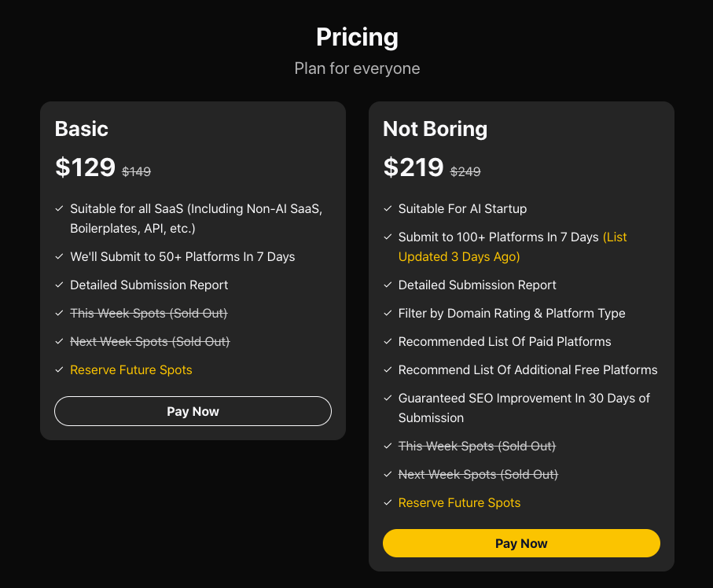Click the $129 price in the Basic plan
Screen dimensions: 713x588
pos(85,167)
